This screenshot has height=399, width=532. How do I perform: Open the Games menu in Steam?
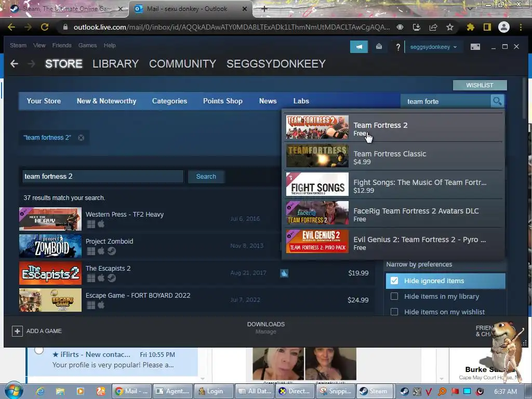(87, 45)
